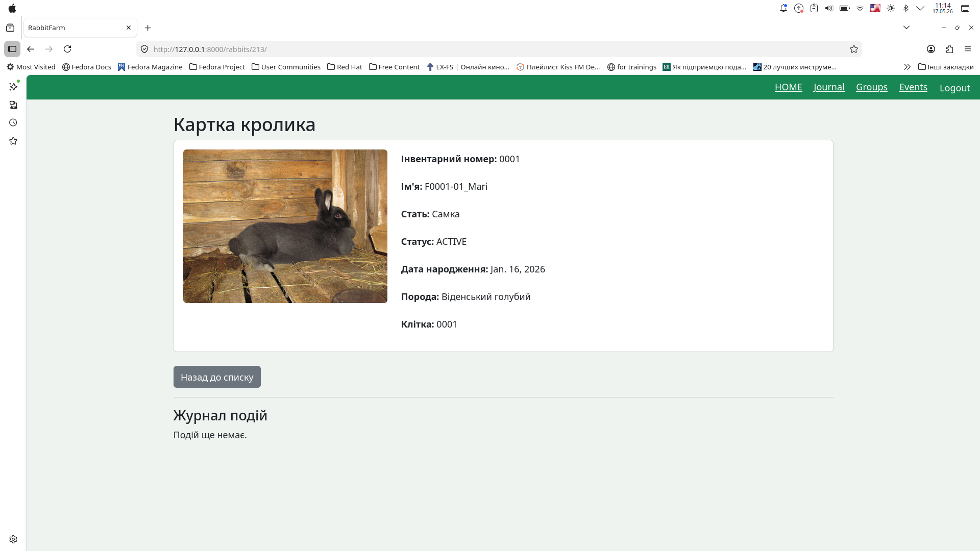The height and width of the screenshot is (551, 980).
Task: Open the Bluetooth menu icon
Action: click(906, 8)
